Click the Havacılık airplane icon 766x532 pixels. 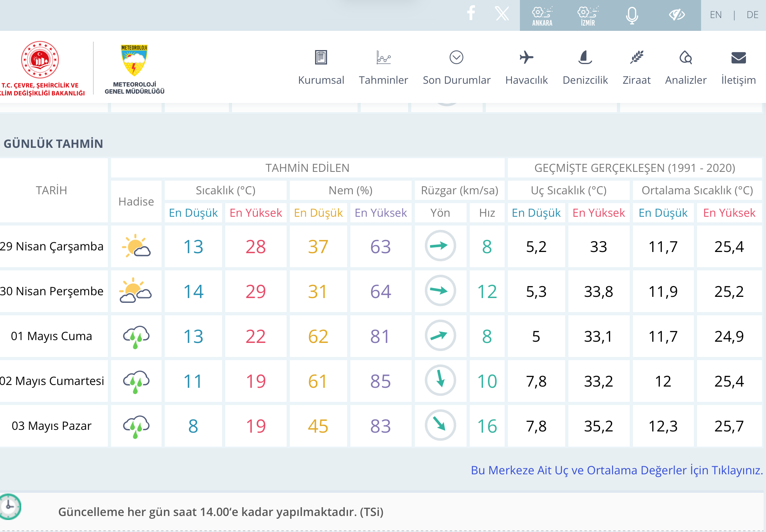pyautogui.click(x=526, y=58)
